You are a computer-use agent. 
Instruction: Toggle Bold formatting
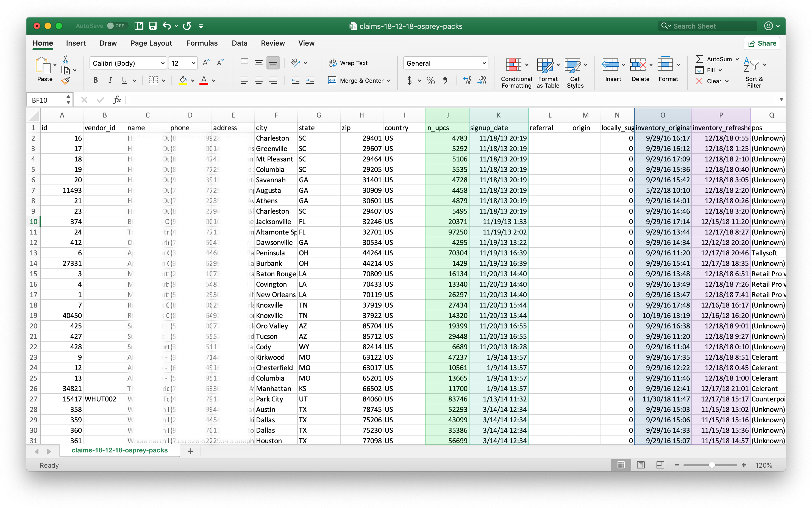tap(95, 80)
